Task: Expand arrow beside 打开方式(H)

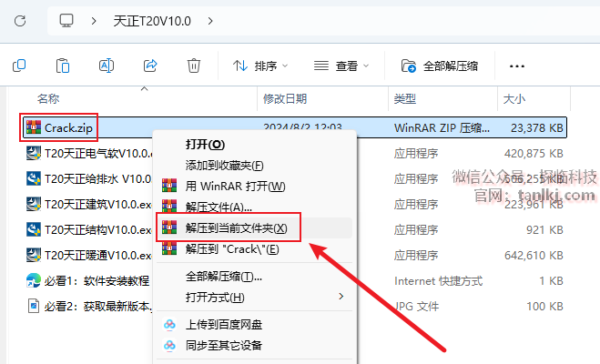Action: point(341,297)
